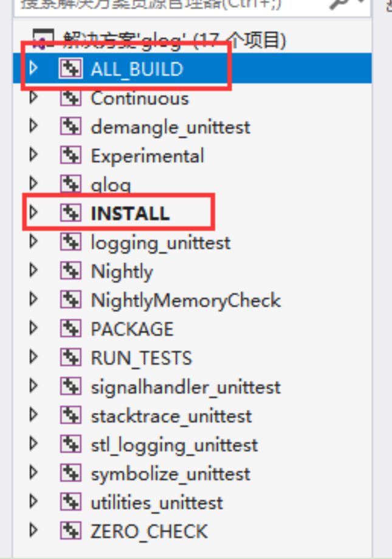The height and width of the screenshot is (559, 392).
Task: Click the search magnifier icon
Action: click(x=338, y=5)
